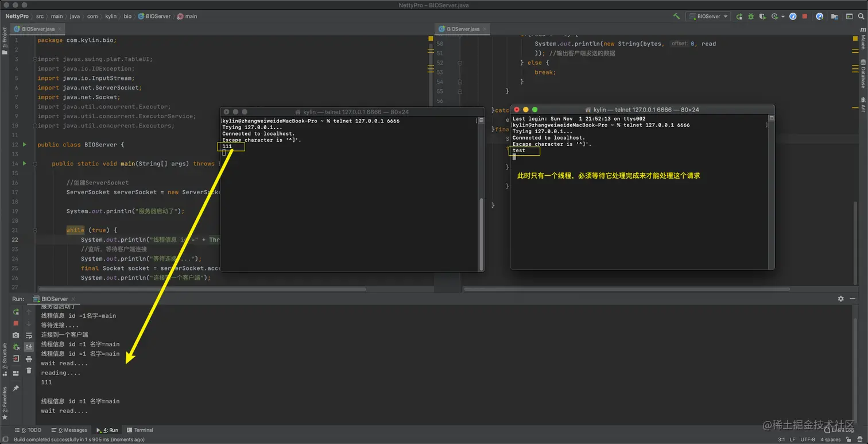Click the print icon in Run console
Screen dimensions: 868x444
29,359
